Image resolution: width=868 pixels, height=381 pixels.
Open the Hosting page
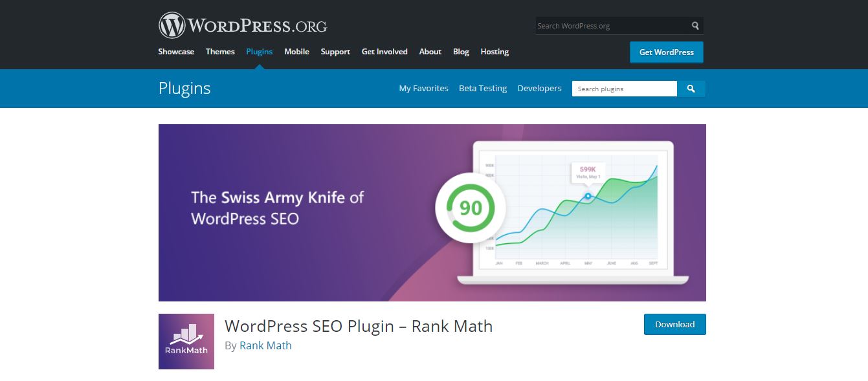[494, 52]
